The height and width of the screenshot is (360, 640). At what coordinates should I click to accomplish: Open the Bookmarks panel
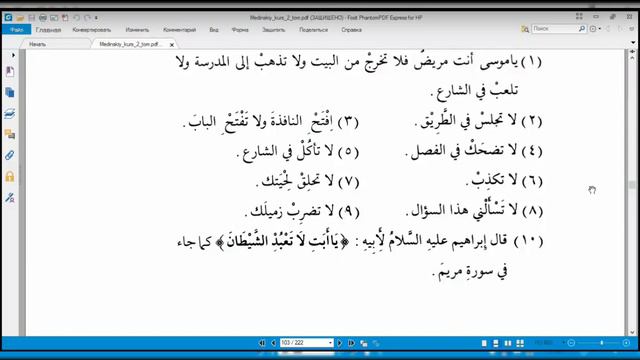click(x=10, y=72)
